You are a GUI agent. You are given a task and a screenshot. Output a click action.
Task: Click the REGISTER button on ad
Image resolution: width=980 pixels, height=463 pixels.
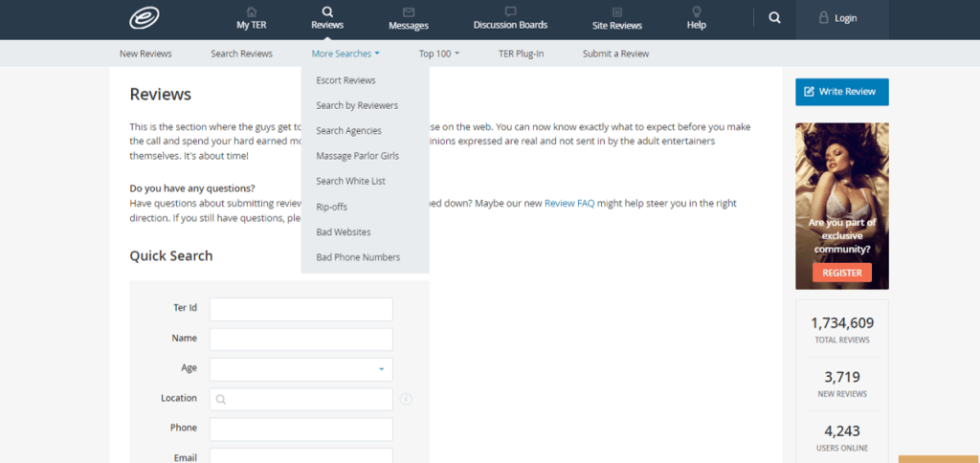[x=842, y=273]
